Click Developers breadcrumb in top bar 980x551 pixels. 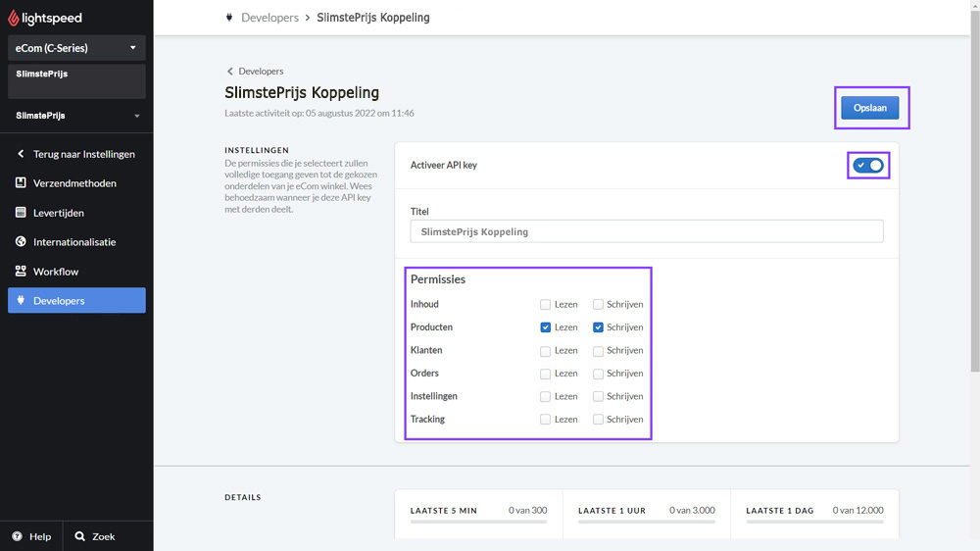pyautogui.click(x=270, y=18)
